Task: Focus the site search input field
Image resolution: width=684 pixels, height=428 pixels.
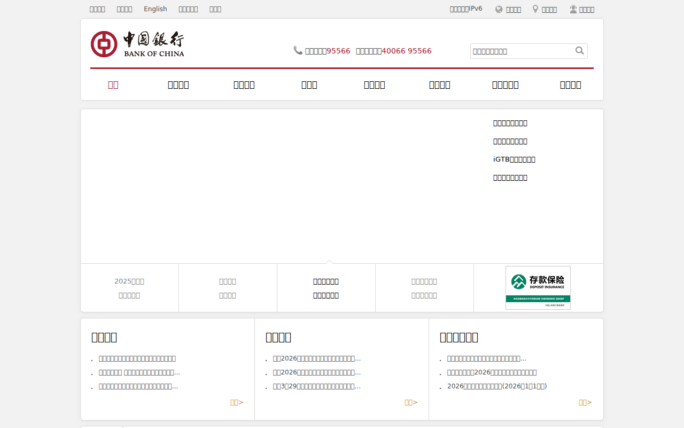Action: coord(520,51)
